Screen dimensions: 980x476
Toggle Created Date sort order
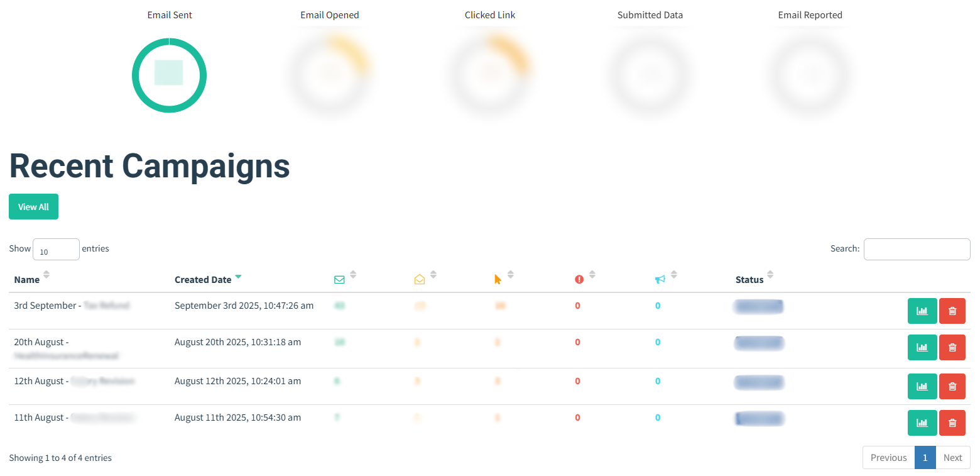203,280
